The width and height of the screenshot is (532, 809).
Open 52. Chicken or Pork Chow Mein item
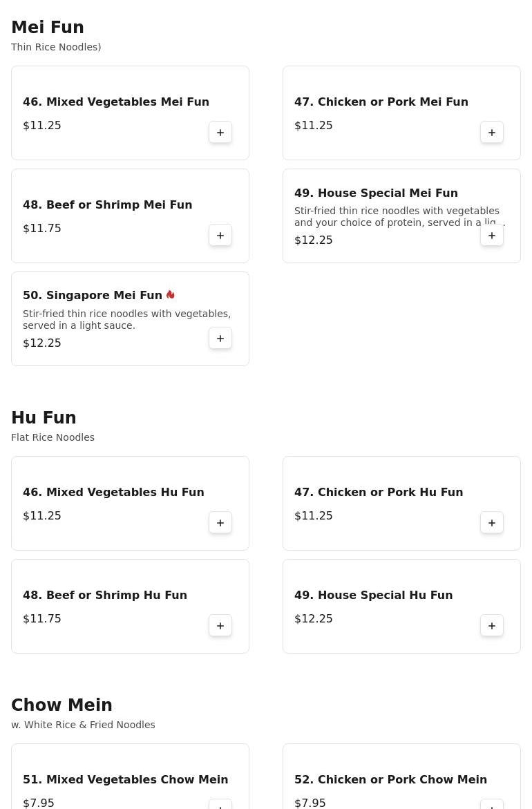tap(390, 780)
